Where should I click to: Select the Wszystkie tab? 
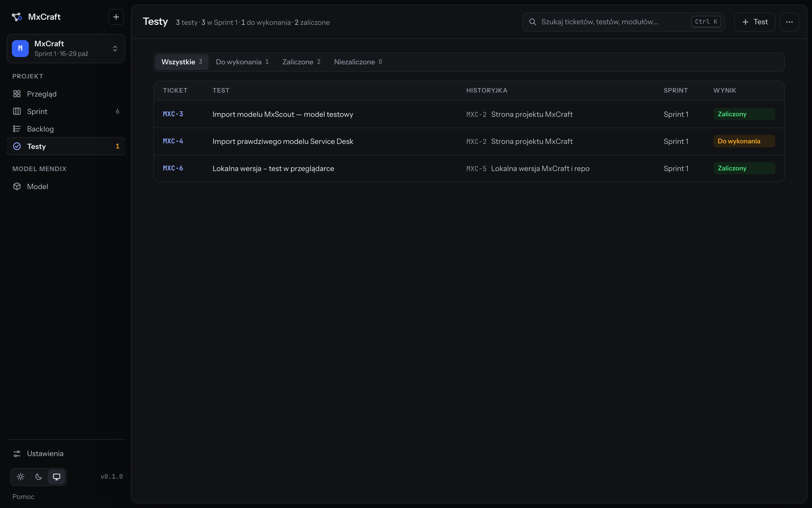[182, 62]
